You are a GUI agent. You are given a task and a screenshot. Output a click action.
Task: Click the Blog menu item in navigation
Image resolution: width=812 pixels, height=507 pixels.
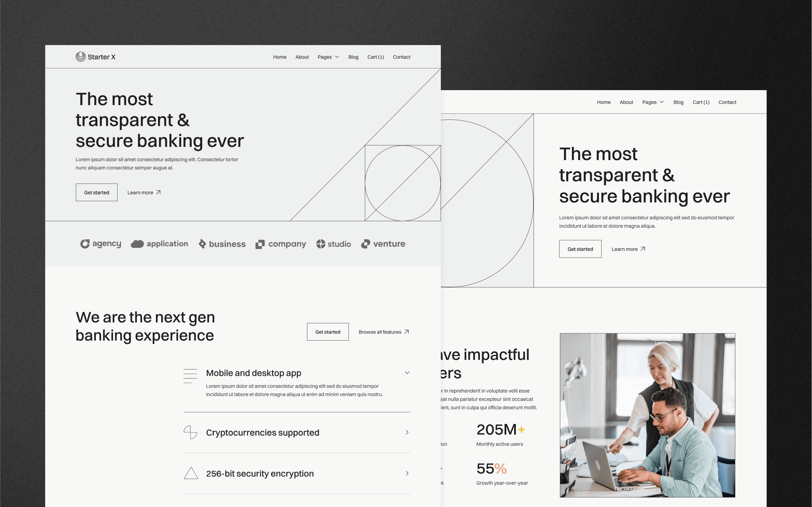click(353, 57)
